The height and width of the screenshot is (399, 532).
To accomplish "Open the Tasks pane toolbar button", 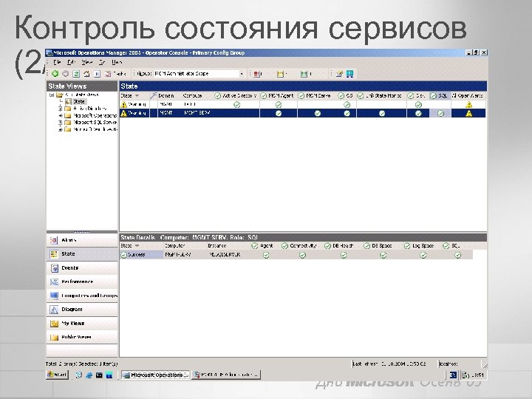I will click(x=115, y=74).
